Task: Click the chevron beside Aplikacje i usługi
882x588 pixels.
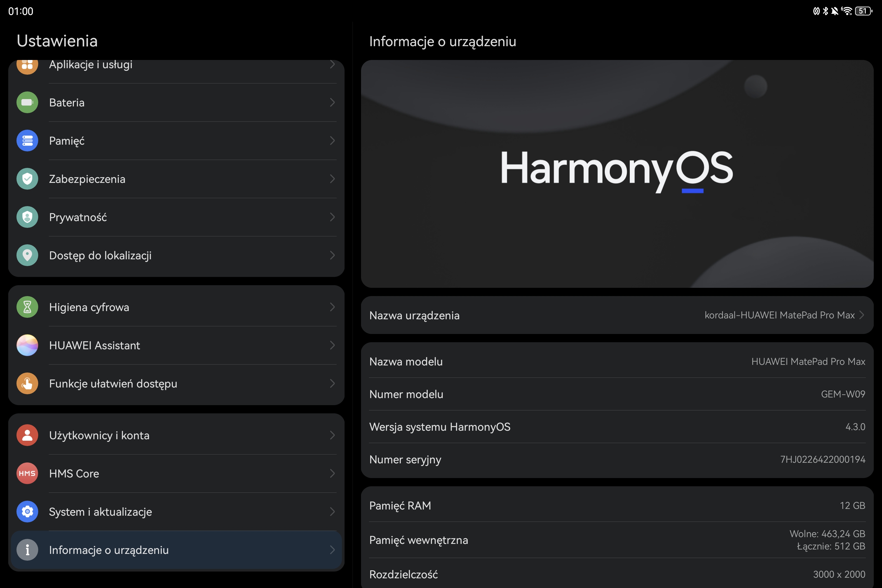Action: coord(332,64)
